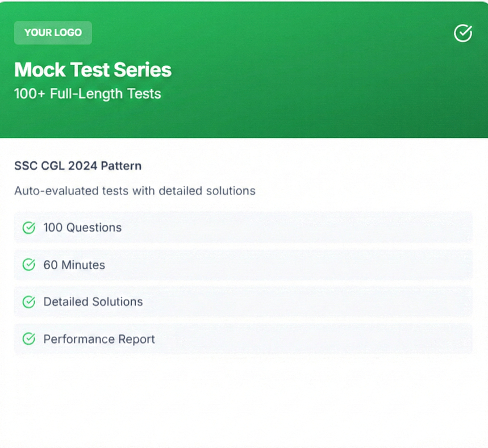Click empty white area below feature list
Viewport: 488px width, 448px height.
pos(242,400)
